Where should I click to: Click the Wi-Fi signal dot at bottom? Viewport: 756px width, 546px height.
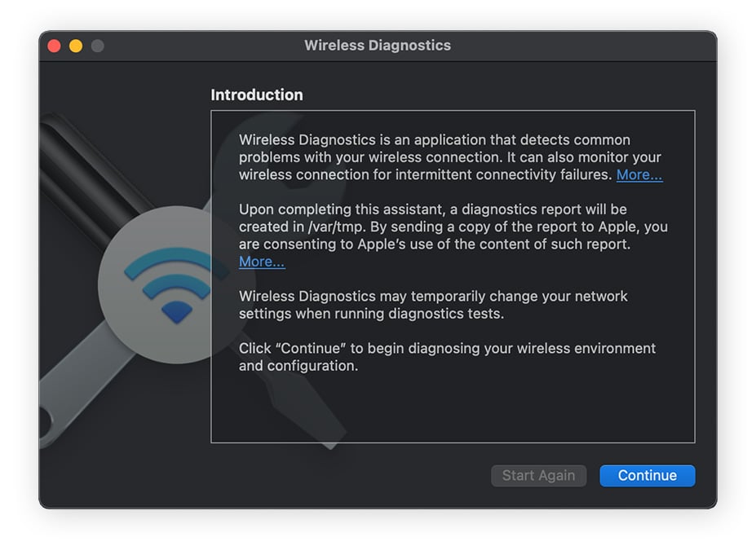point(175,312)
